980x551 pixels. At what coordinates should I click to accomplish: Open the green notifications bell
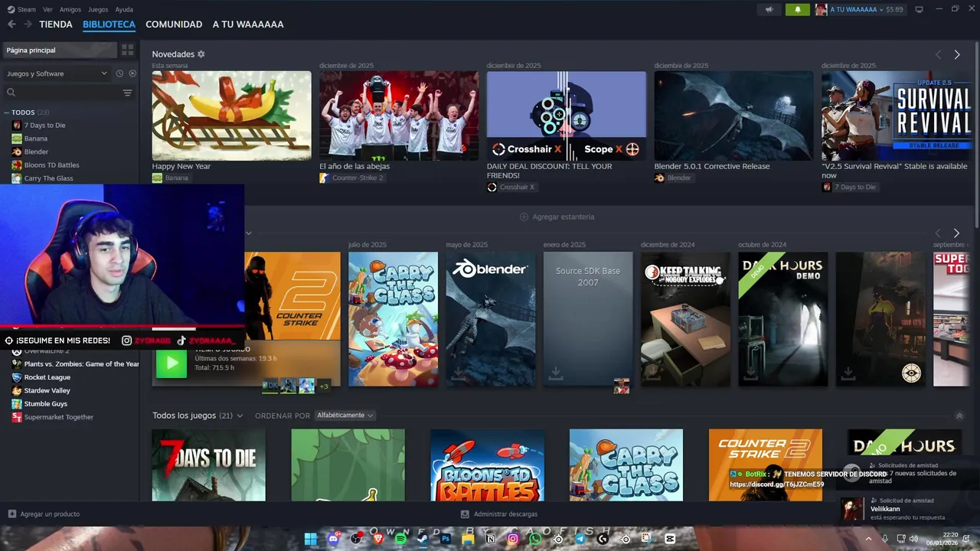[x=797, y=9]
